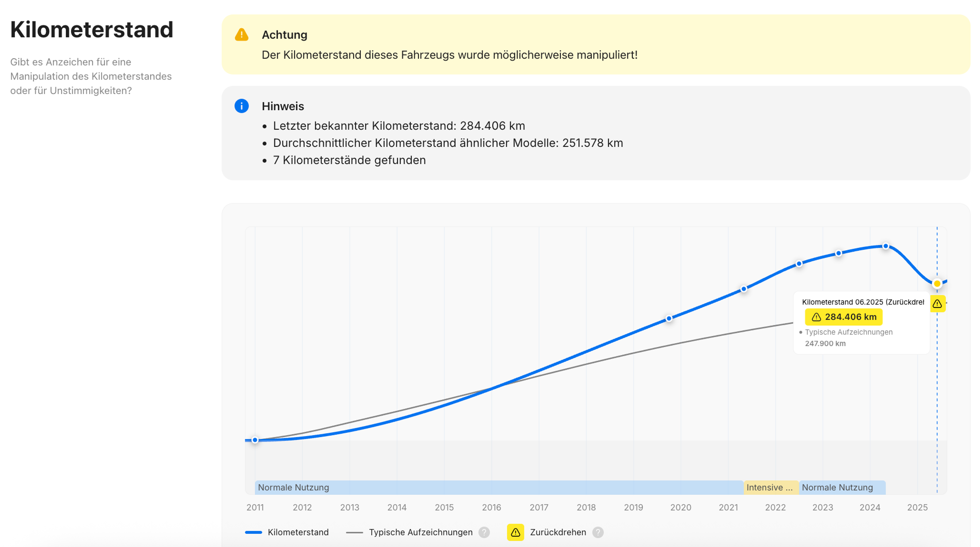Click the Kilometerstand page heading
Screen dimensions: 980x547
tap(92, 30)
